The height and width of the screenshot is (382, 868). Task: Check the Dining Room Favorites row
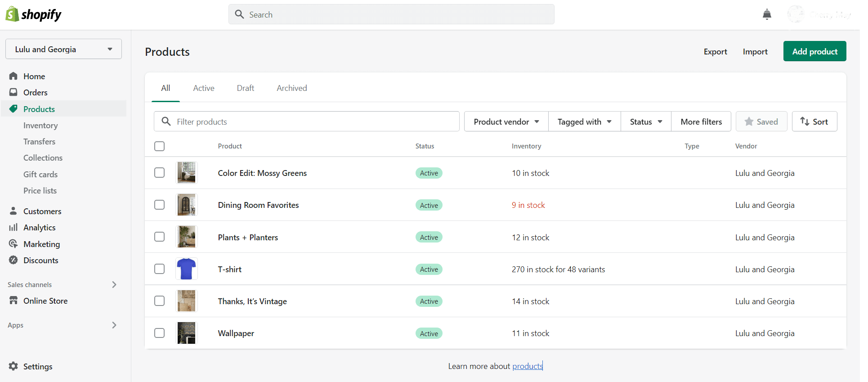(159, 205)
